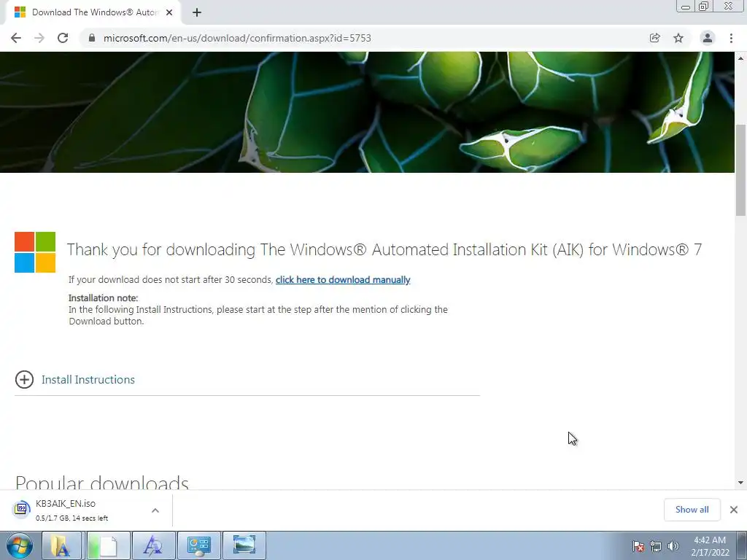The height and width of the screenshot is (560, 747).
Task: Open download options chevron for KB3AIK_EN.iso
Action: tap(155, 510)
